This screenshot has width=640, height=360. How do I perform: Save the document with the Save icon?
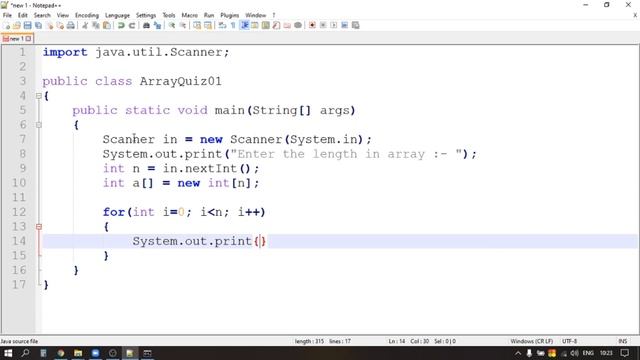(27, 25)
